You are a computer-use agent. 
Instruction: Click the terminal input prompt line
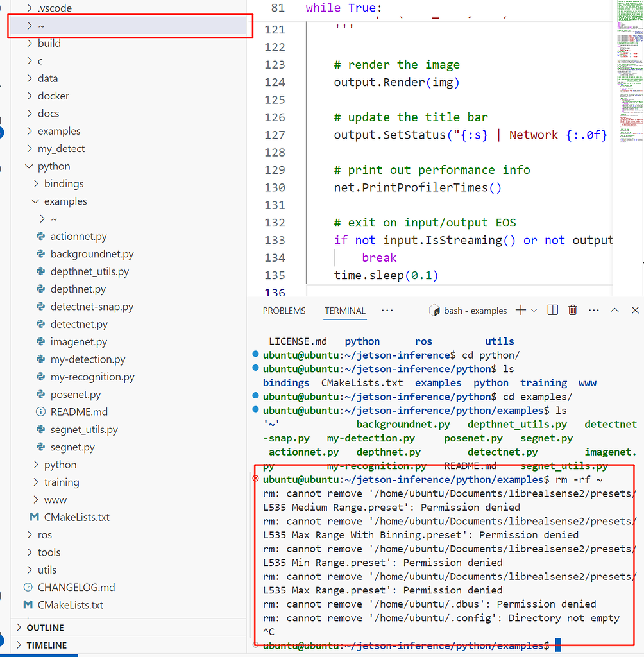pyautogui.click(x=558, y=645)
